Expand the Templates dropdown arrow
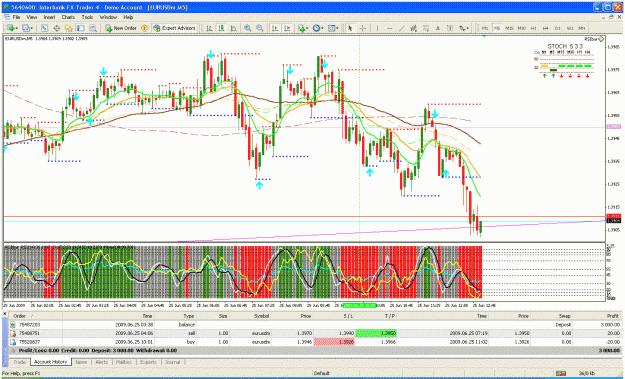The height and width of the screenshot is (379, 625). pyautogui.click(x=337, y=28)
